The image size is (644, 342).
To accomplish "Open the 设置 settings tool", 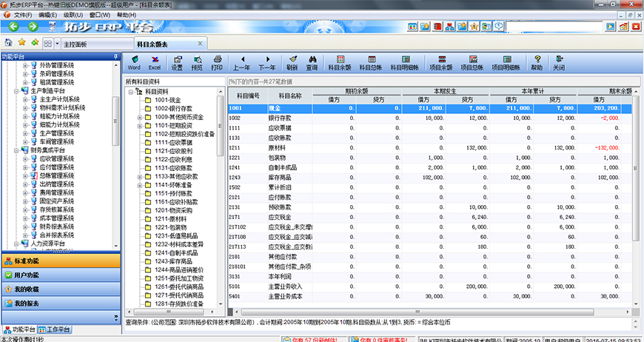I will point(177,62).
